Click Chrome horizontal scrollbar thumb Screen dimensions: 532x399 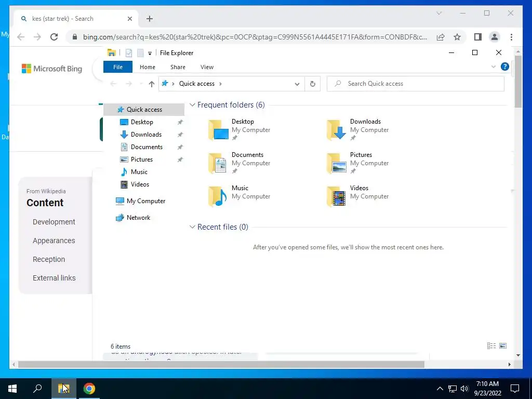(221, 364)
